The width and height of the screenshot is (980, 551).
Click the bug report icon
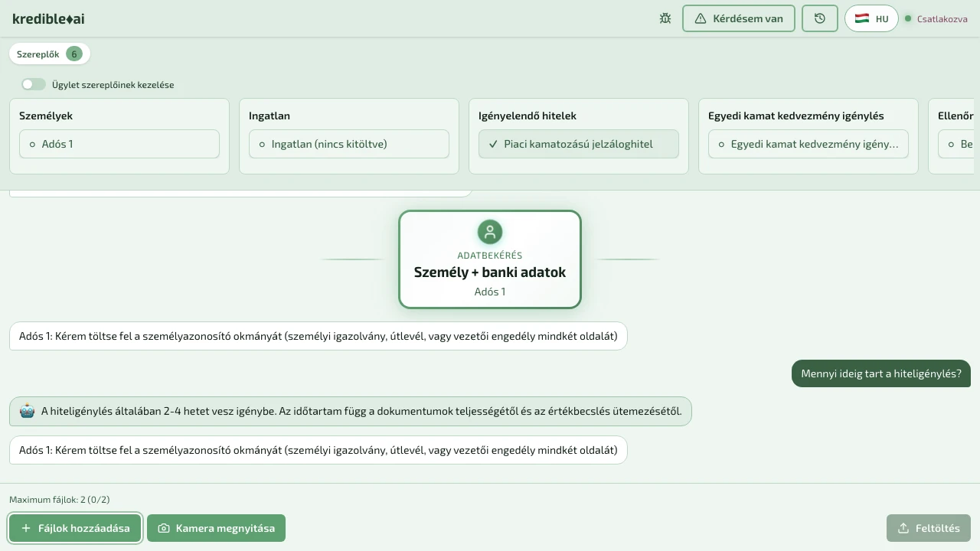(665, 18)
